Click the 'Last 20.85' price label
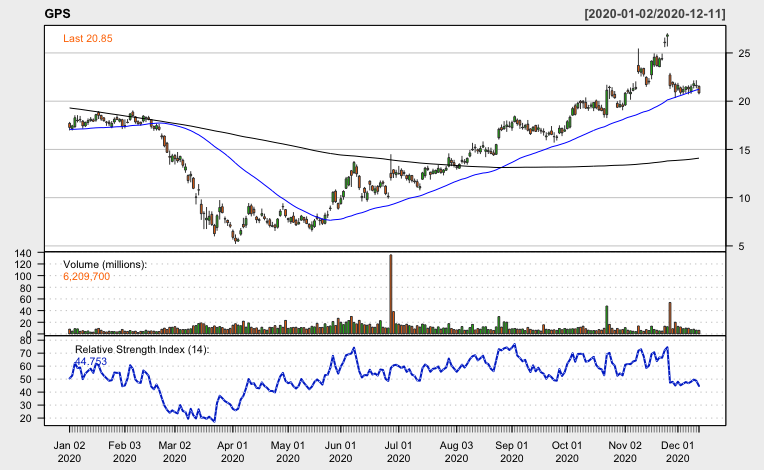The width and height of the screenshot is (764, 470). [88, 38]
